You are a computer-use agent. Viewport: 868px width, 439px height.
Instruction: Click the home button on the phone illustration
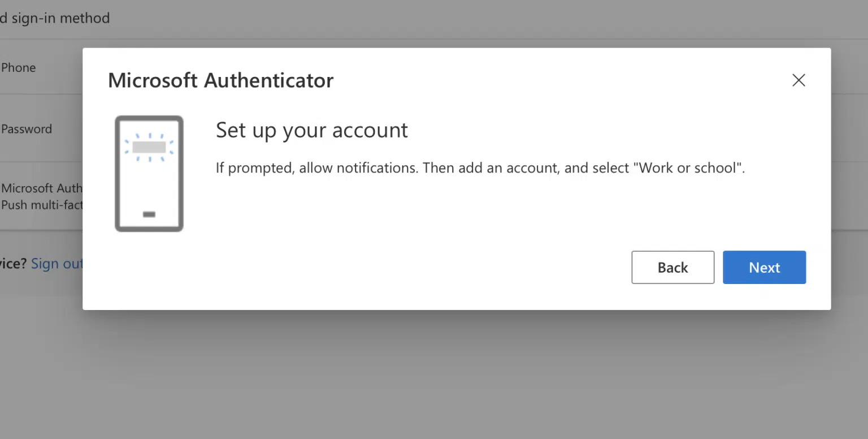(149, 215)
